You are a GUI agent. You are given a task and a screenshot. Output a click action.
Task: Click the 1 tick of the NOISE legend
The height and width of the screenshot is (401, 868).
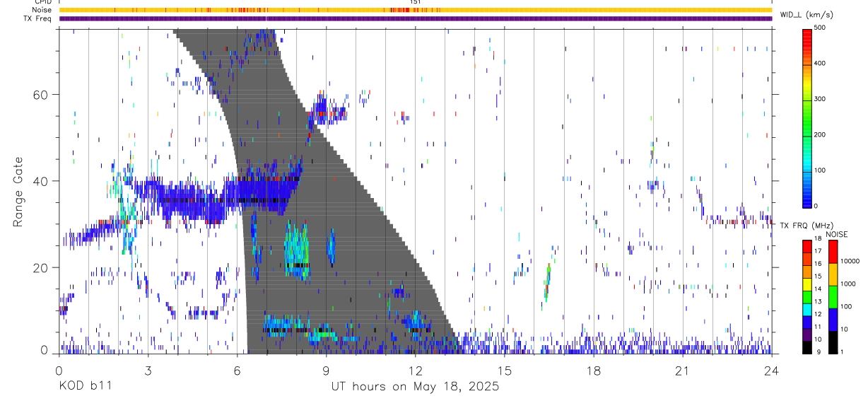pos(843,351)
